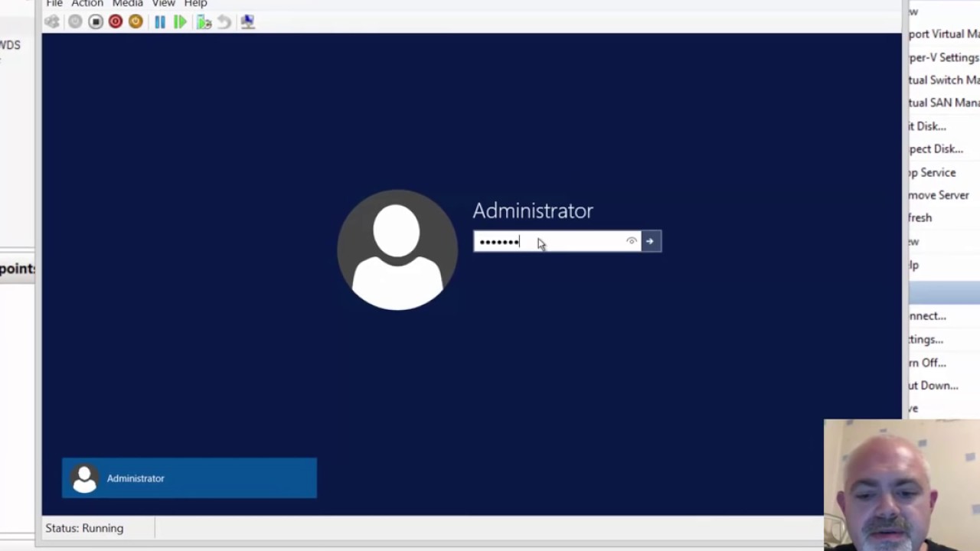Open the File menu
980x551 pixels.
[x=54, y=4]
